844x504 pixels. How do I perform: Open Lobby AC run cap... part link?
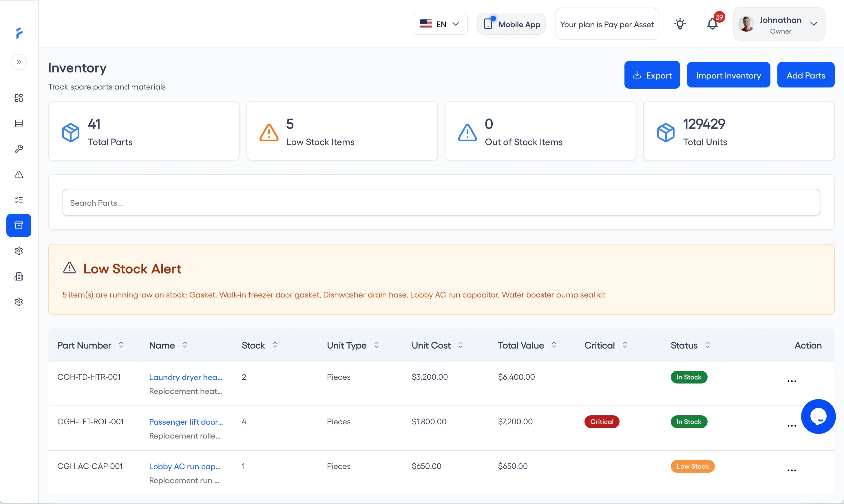point(185,466)
